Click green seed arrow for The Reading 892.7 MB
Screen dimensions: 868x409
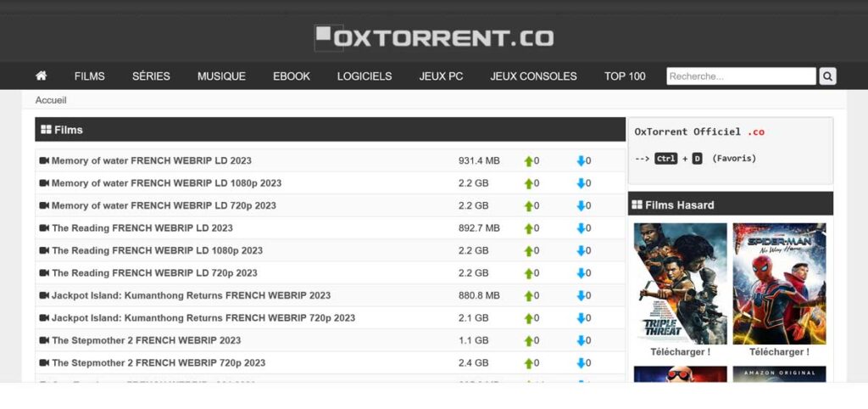pyautogui.click(x=529, y=228)
